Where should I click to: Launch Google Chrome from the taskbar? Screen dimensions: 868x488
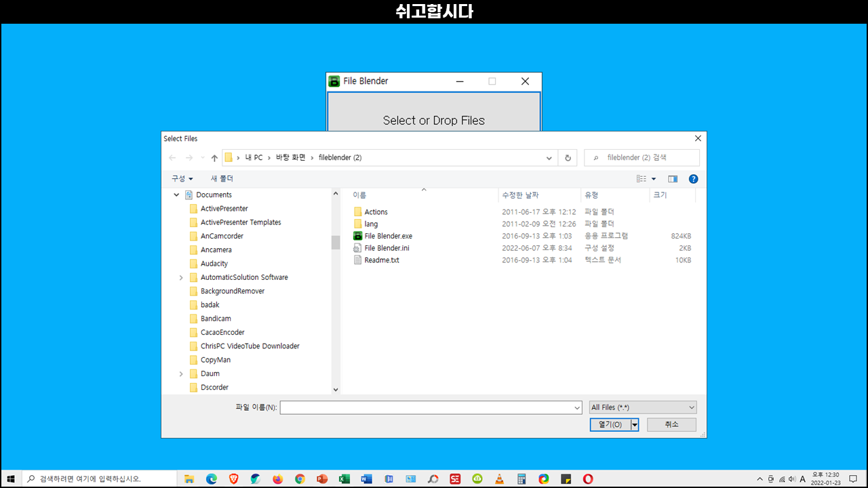tap(300, 479)
